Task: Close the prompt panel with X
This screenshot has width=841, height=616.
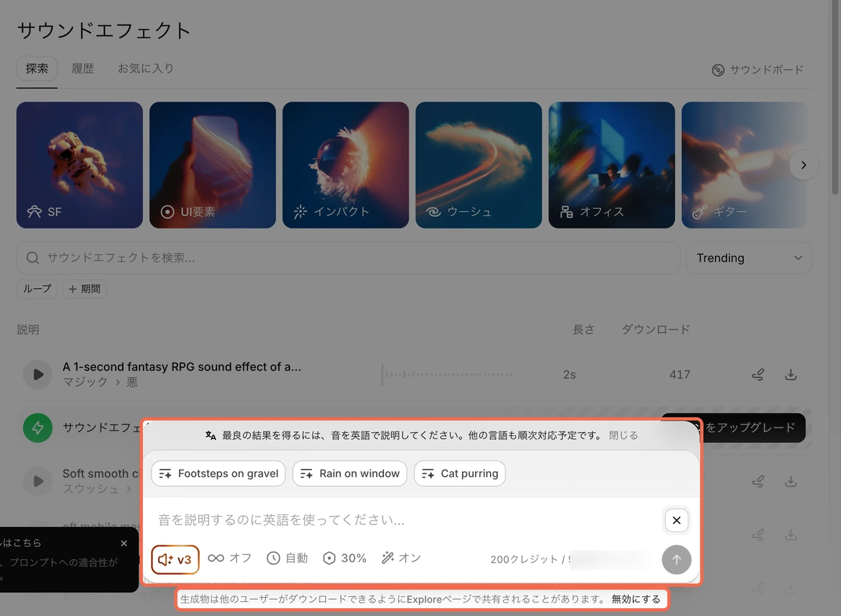Action: pyautogui.click(x=676, y=520)
